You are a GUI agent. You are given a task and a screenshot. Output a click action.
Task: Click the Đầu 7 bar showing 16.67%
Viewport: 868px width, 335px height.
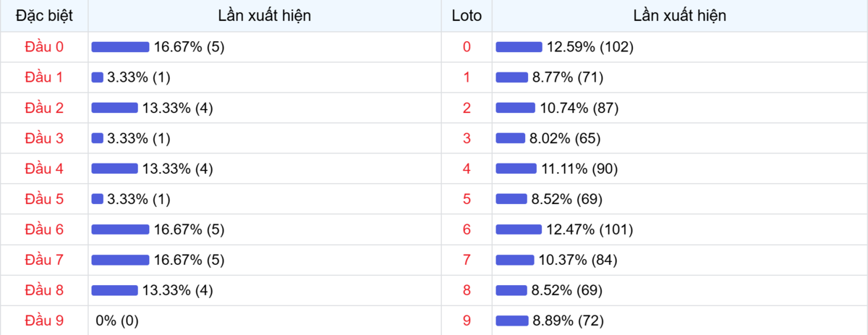coord(120,260)
